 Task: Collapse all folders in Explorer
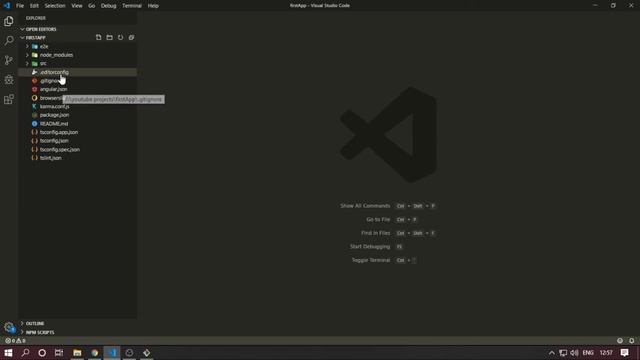coord(131,38)
